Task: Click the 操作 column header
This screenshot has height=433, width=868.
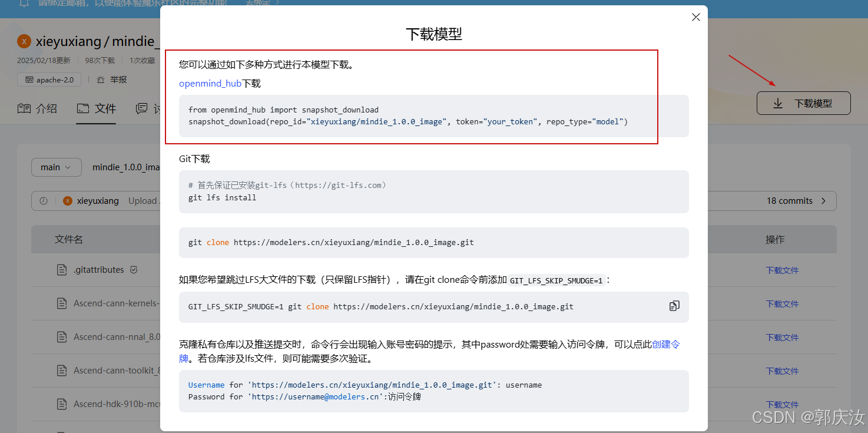Action: pyautogui.click(x=775, y=239)
